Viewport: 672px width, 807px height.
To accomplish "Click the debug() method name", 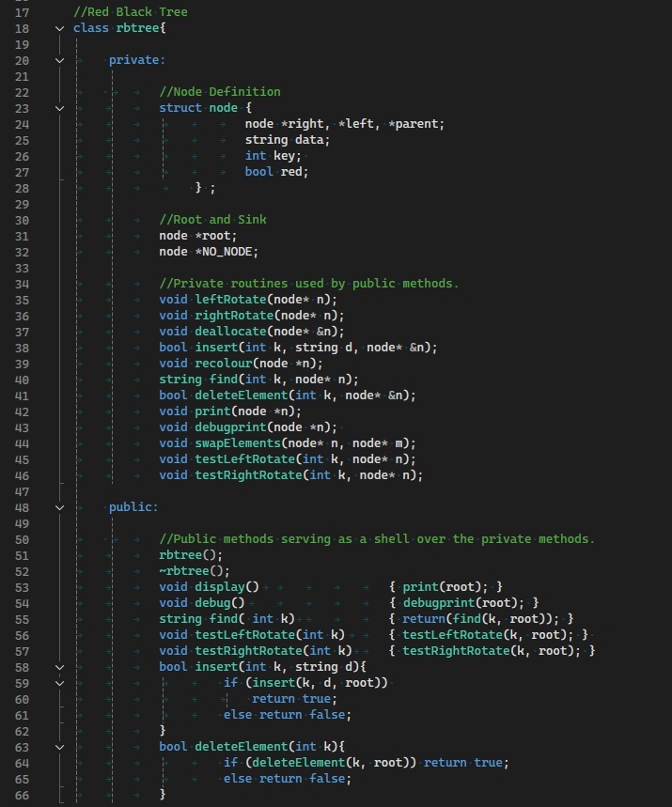I will pyautogui.click(x=212, y=603).
